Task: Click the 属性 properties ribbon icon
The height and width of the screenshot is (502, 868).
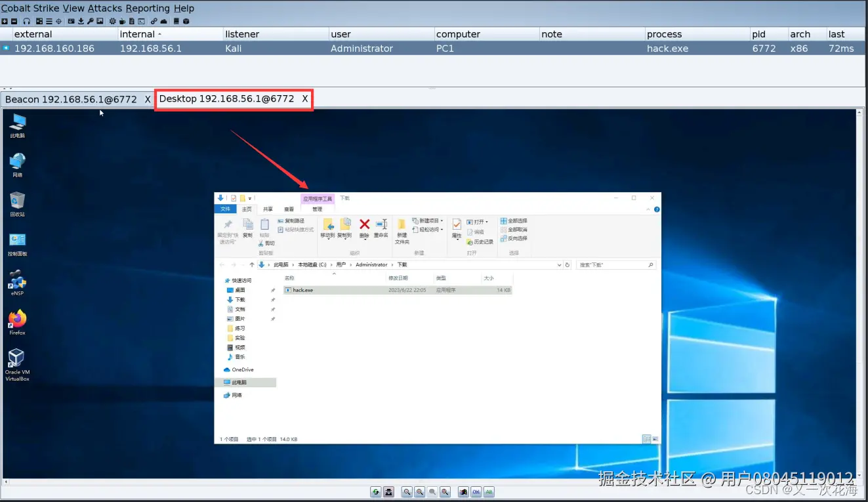Action: 457,229
